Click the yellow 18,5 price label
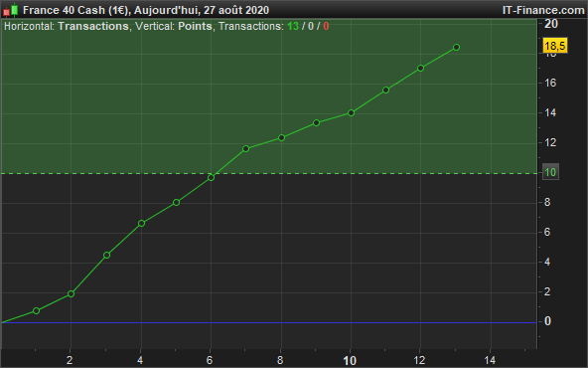Screen dimensions: 588x368 [555, 46]
